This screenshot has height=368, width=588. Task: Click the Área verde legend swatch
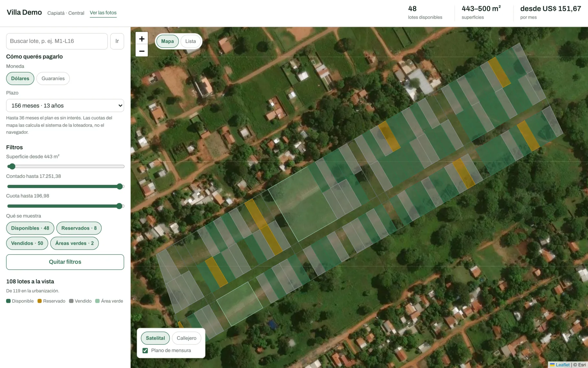(x=97, y=301)
